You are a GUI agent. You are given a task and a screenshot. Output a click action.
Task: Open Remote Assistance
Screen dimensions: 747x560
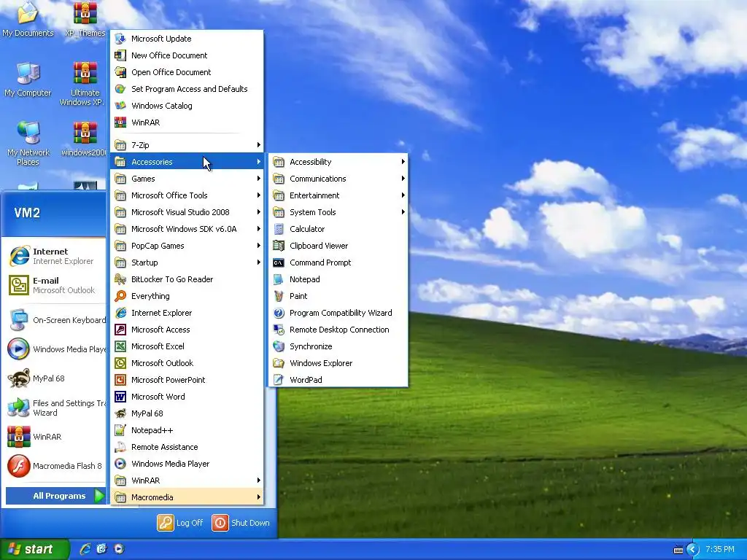pos(187,447)
